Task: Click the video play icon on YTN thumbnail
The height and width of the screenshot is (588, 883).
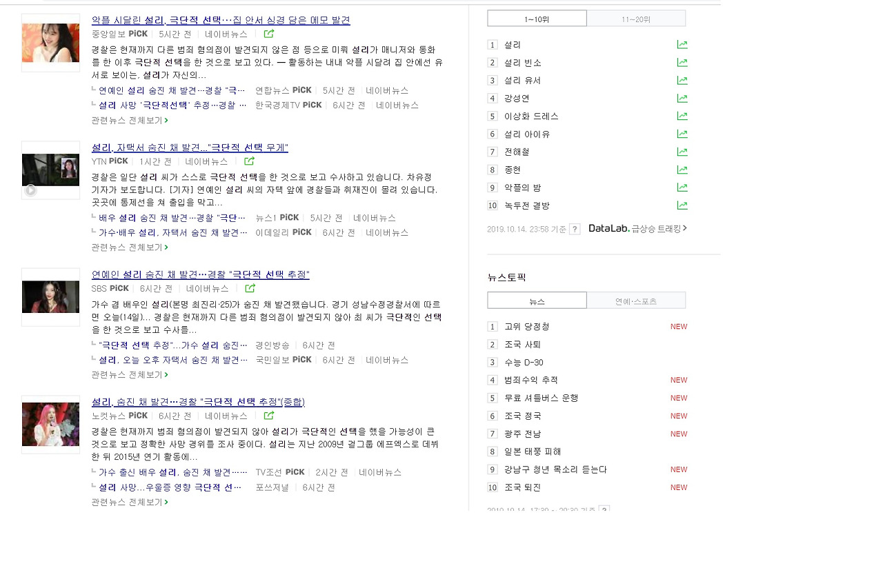Action: tap(30, 190)
